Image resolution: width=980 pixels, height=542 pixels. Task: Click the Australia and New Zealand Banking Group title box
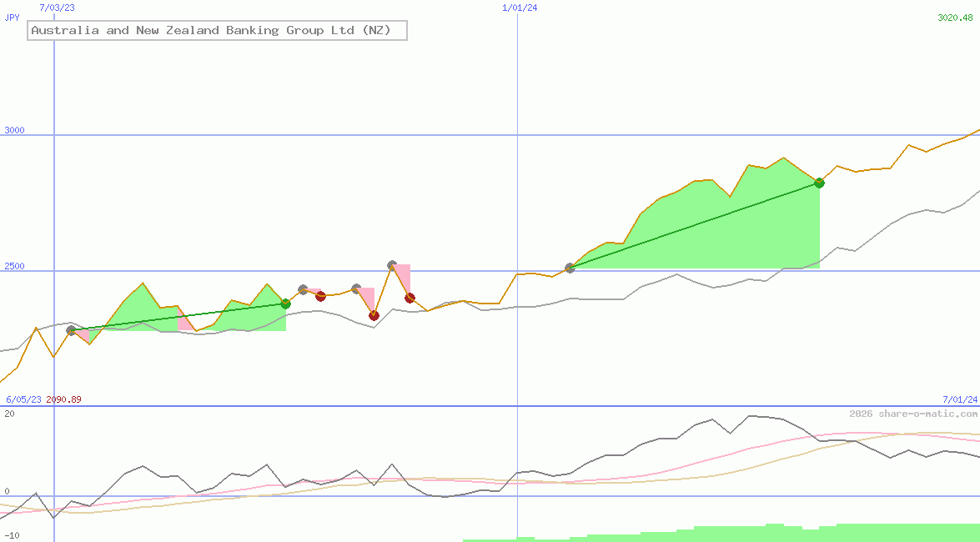217,30
